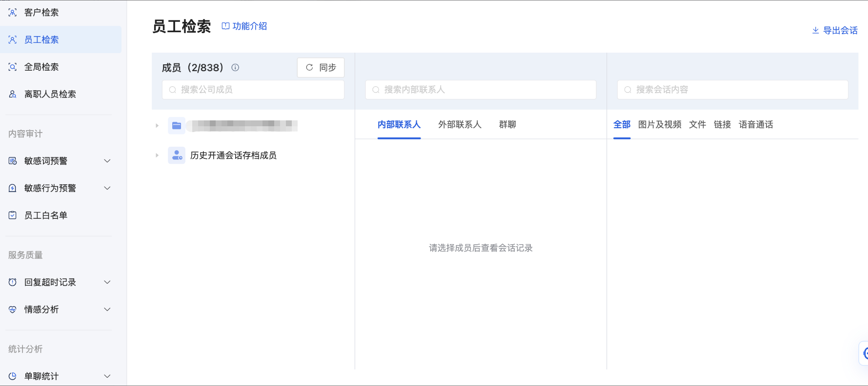Viewport: 868px width, 386px height.
Task: Click the 敏感行为预警 lightning icon
Action: (13, 189)
